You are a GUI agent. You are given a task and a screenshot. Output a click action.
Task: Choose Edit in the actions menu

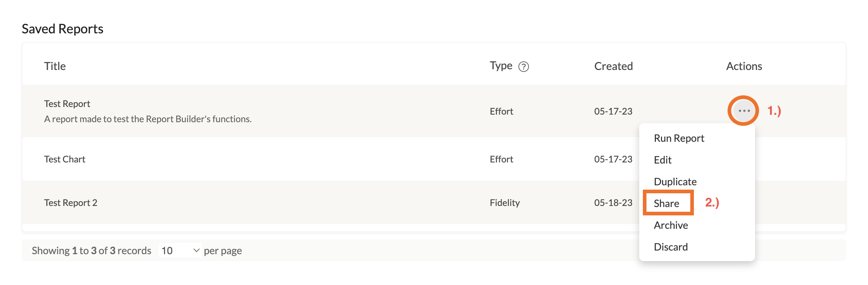coord(662,160)
